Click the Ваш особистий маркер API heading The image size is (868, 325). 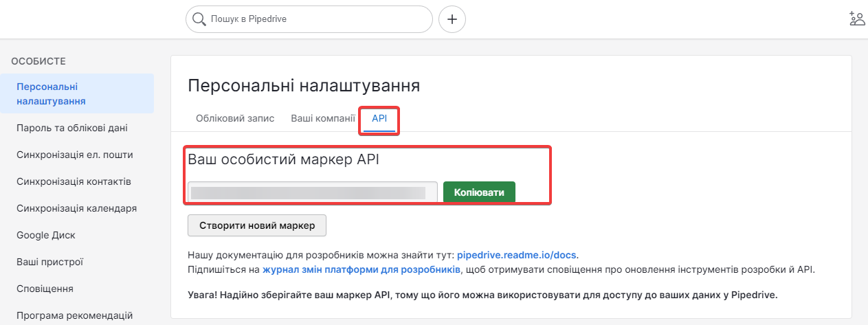coord(283,160)
